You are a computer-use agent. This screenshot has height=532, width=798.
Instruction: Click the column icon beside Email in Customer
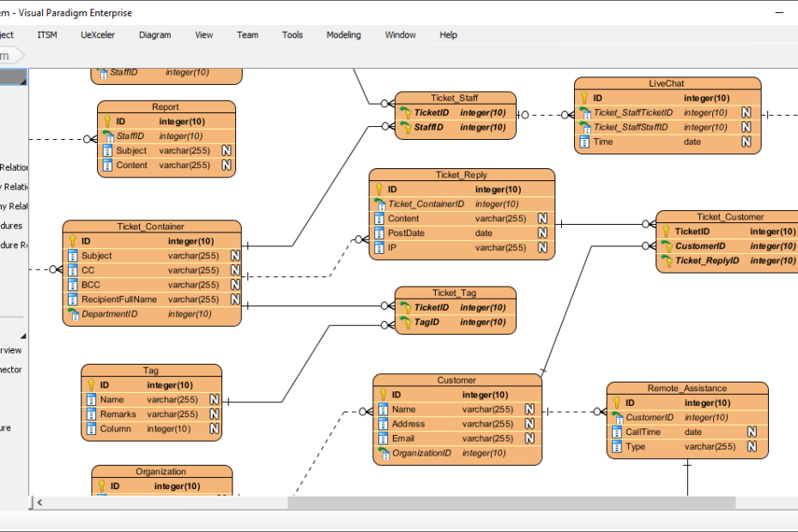coord(383,438)
